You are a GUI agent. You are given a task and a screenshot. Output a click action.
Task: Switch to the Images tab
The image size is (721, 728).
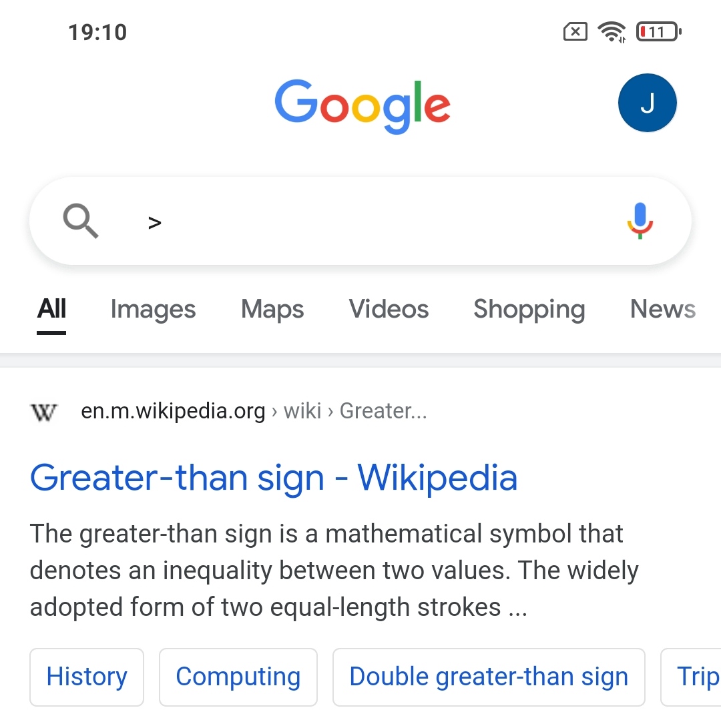153,309
